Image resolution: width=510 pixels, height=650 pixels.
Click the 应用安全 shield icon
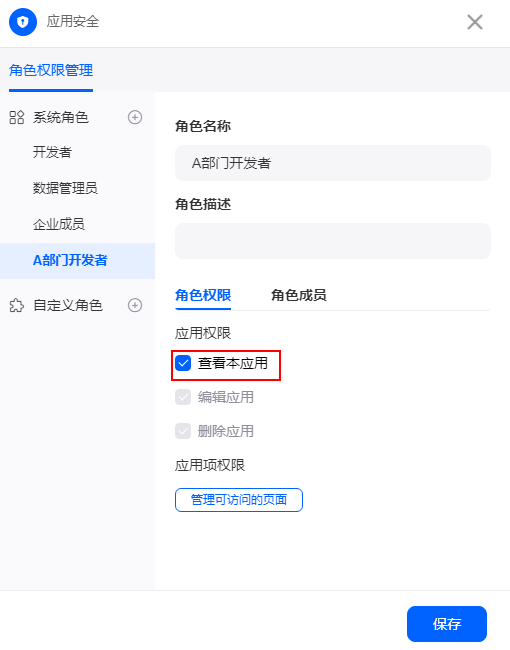tap(23, 22)
